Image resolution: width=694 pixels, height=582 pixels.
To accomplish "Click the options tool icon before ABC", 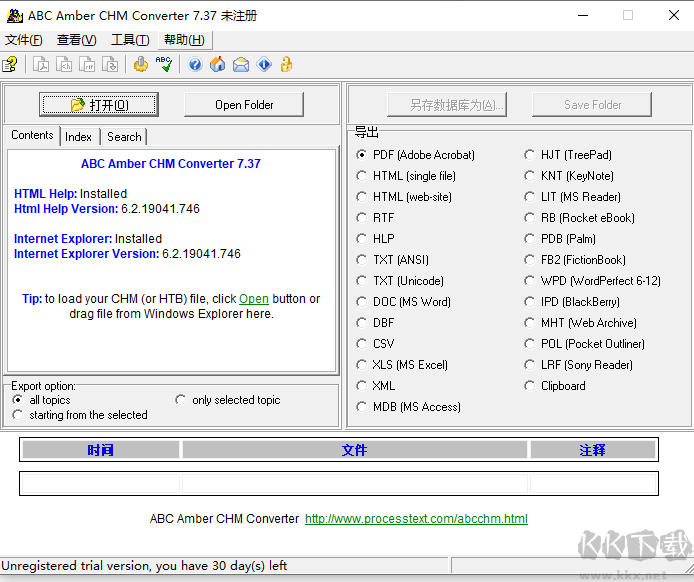I will point(141,65).
